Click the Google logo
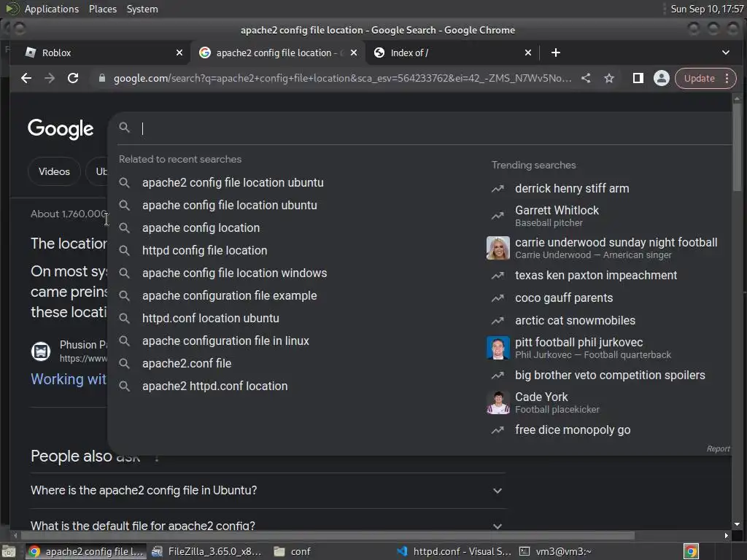The width and height of the screenshot is (747, 560). (x=61, y=128)
